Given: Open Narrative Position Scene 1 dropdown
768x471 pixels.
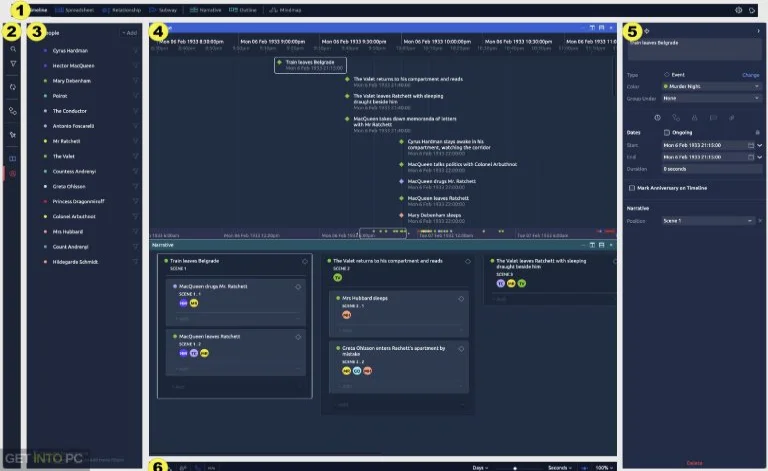Looking at the screenshot, I should 708,221.
